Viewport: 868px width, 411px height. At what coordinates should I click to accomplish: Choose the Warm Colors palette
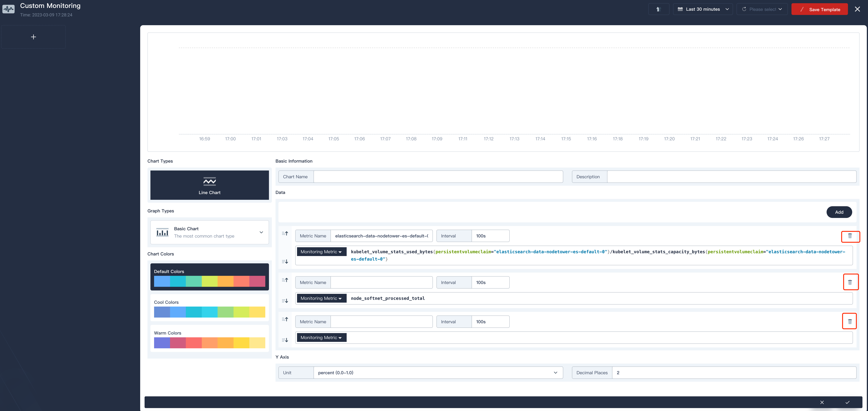(210, 338)
